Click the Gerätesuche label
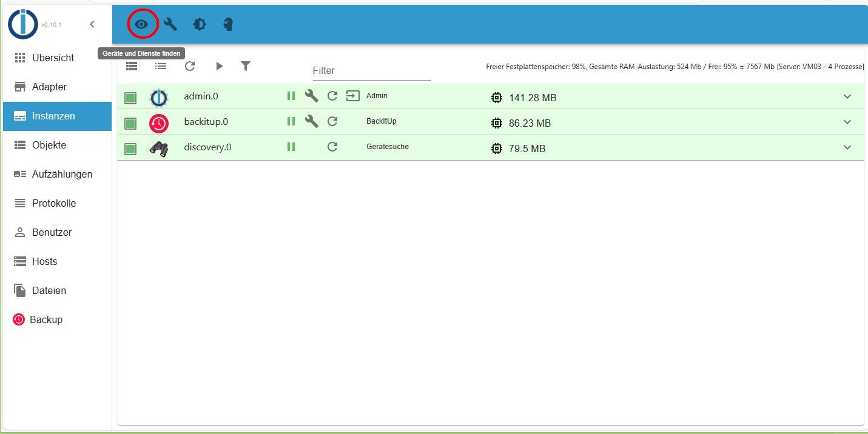 click(388, 147)
